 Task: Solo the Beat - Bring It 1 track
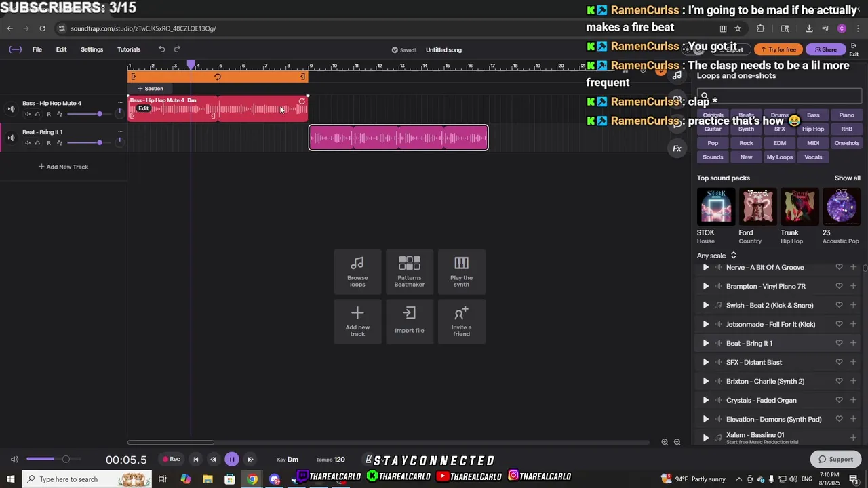37,143
